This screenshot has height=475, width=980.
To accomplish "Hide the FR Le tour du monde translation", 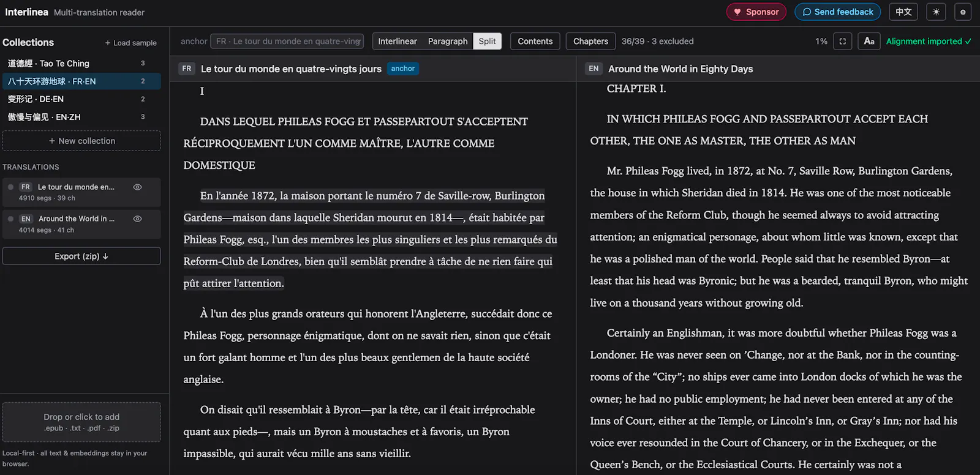I will (138, 187).
